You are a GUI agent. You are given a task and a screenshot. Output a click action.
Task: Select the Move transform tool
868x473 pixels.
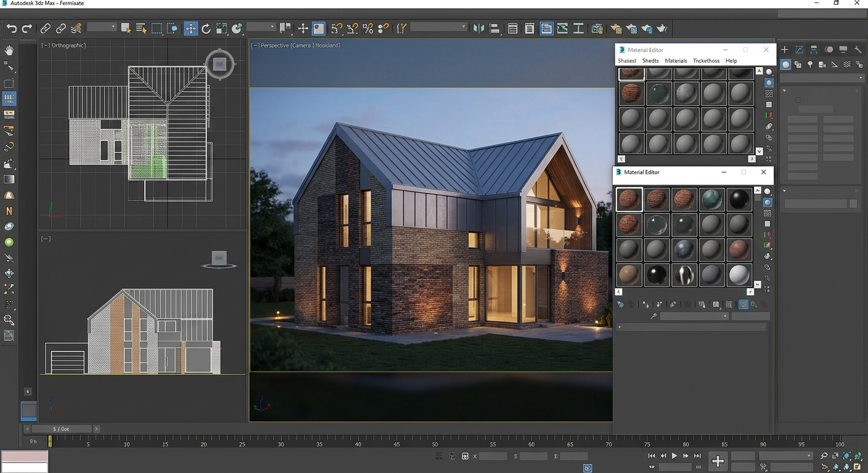click(190, 28)
